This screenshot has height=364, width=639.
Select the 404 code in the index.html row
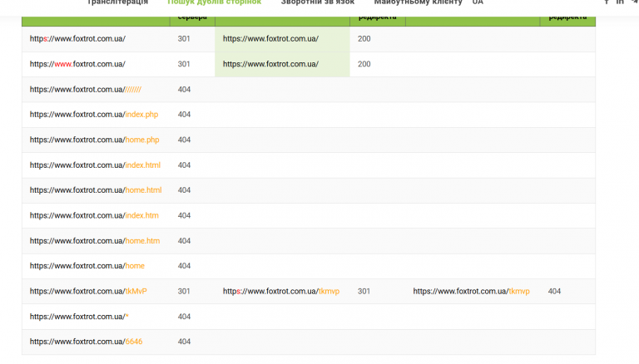tap(184, 165)
